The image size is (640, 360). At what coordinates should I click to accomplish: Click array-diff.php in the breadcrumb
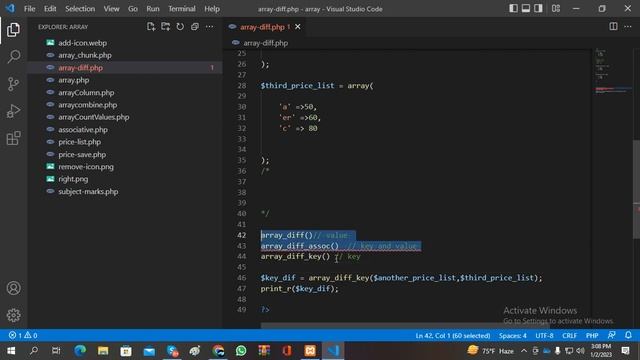click(x=265, y=43)
